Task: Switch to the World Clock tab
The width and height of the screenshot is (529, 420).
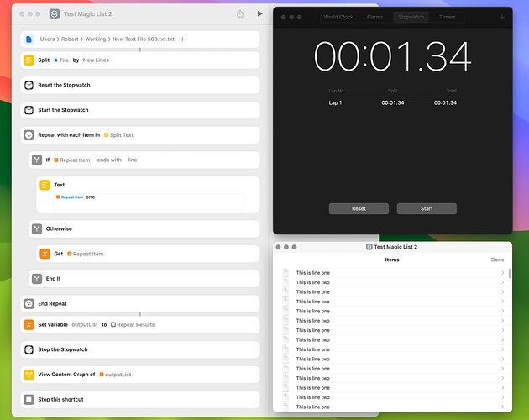Action: (338, 17)
